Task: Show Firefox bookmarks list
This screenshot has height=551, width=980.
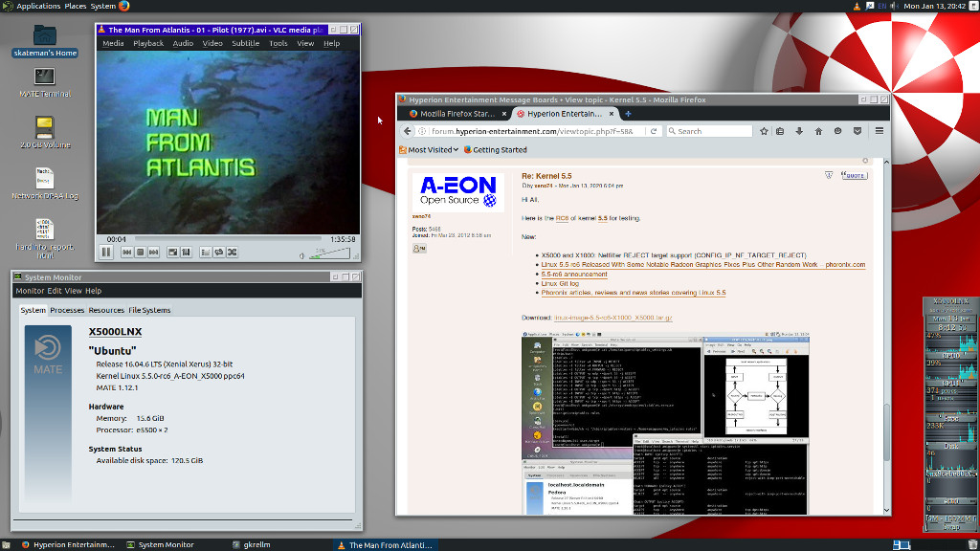Action: click(780, 131)
